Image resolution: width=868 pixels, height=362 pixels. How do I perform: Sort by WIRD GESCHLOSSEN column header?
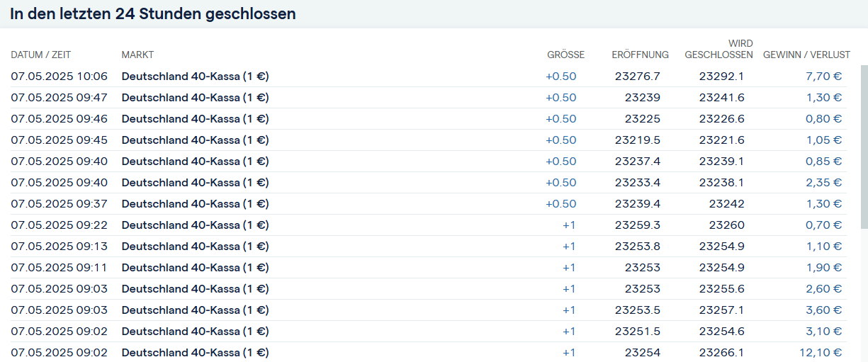pyautogui.click(x=718, y=50)
